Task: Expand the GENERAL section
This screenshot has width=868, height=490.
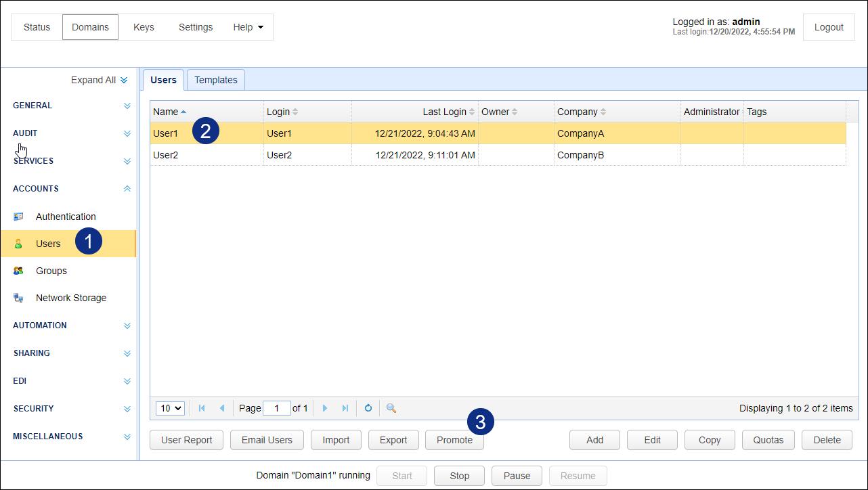Action: point(127,106)
